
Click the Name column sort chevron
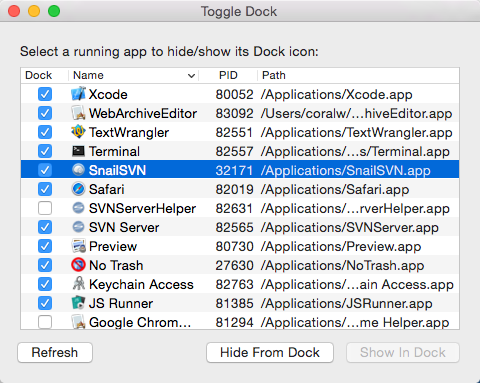tap(191, 76)
